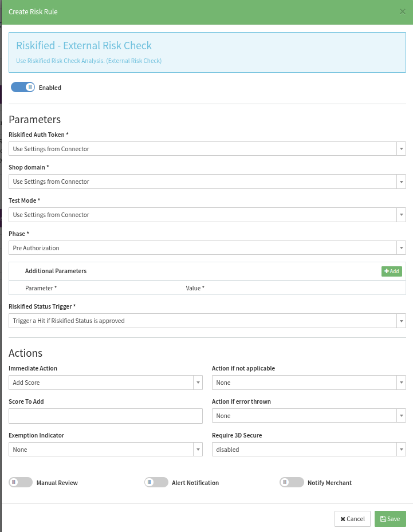The image size is (413, 532).
Task: Open the Exemption Indicator dropdown
Action: (x=105, y=449)
